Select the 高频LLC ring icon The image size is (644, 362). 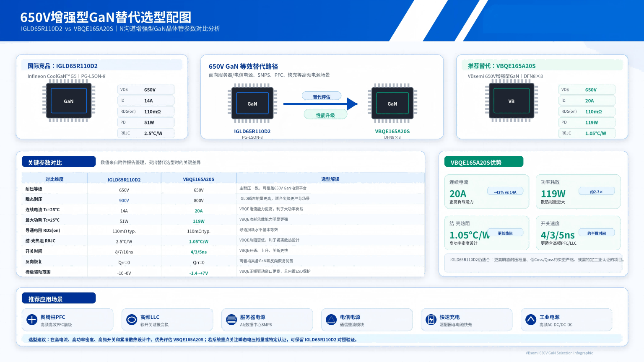132,320
